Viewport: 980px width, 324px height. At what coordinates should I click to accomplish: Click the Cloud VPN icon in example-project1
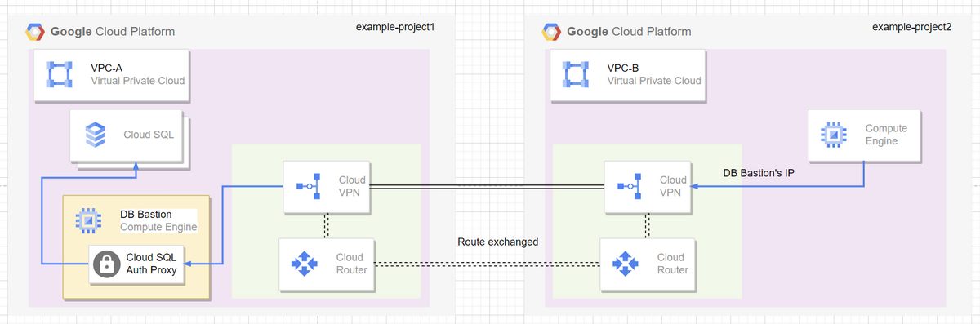(x=309, y=186)
